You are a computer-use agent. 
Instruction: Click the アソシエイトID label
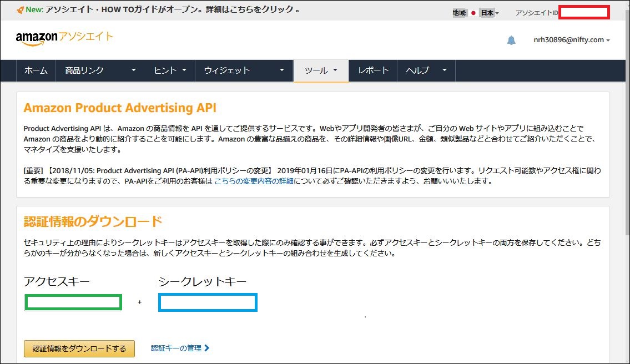point(537,13)
